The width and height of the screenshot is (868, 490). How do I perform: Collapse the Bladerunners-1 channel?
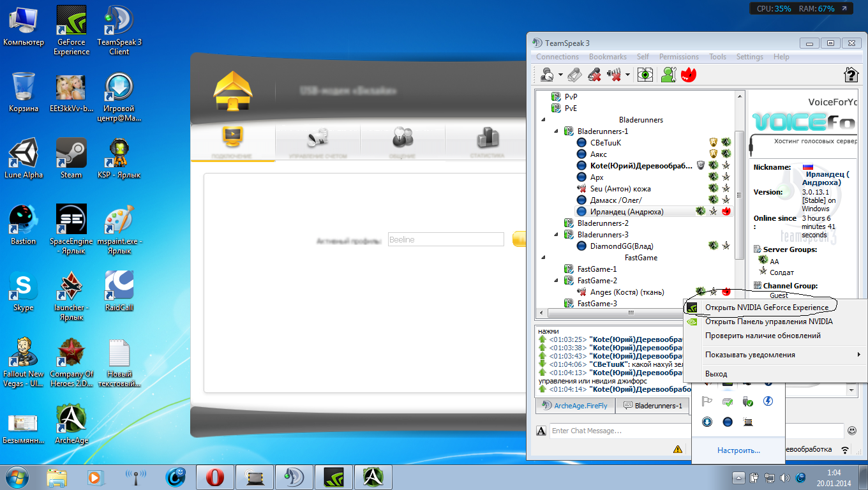coord(555,131)
